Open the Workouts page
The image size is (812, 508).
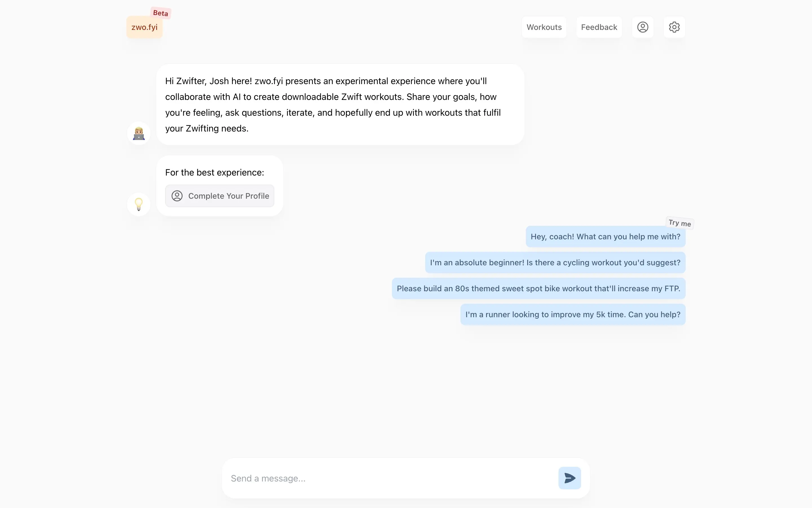pyautogui.click(x=544, y=27)
